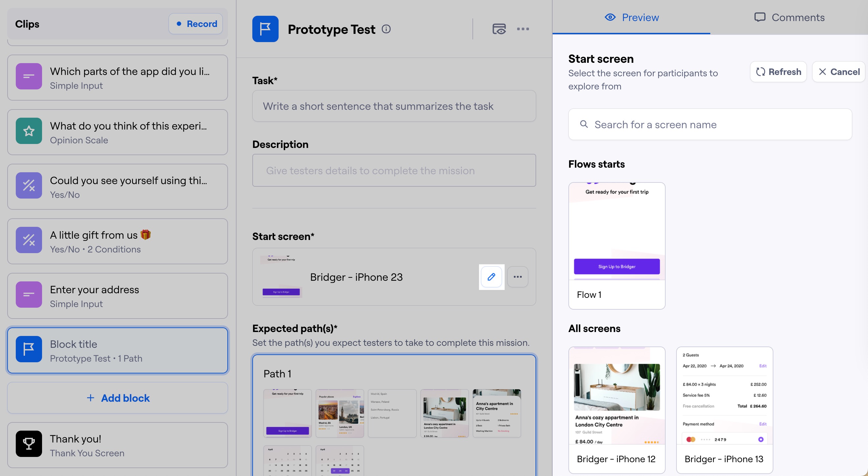Viewport: 868px width, 476px height.
Task: Click the trophy icon on the Thank You block
Action: (x=29, y=444)
